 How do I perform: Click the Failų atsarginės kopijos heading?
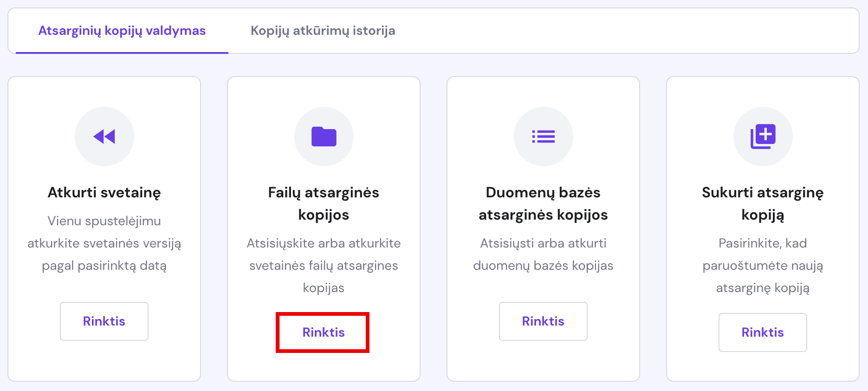(324, 203)
